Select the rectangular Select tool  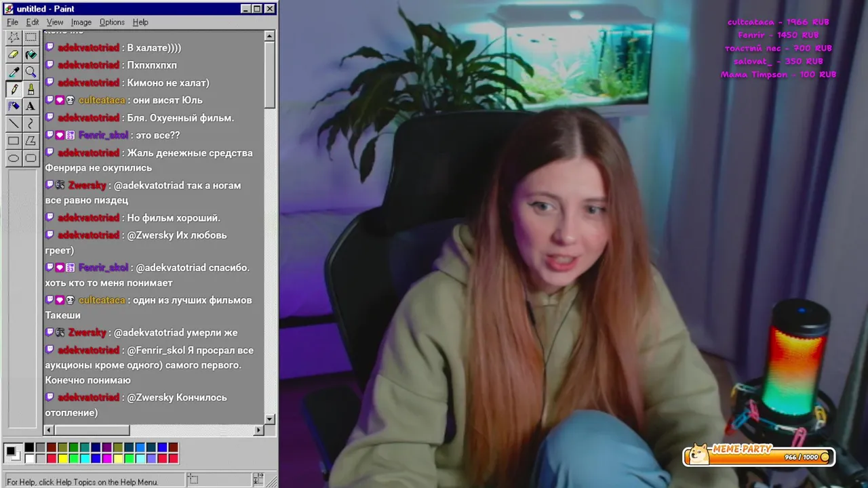click(31, 37)
